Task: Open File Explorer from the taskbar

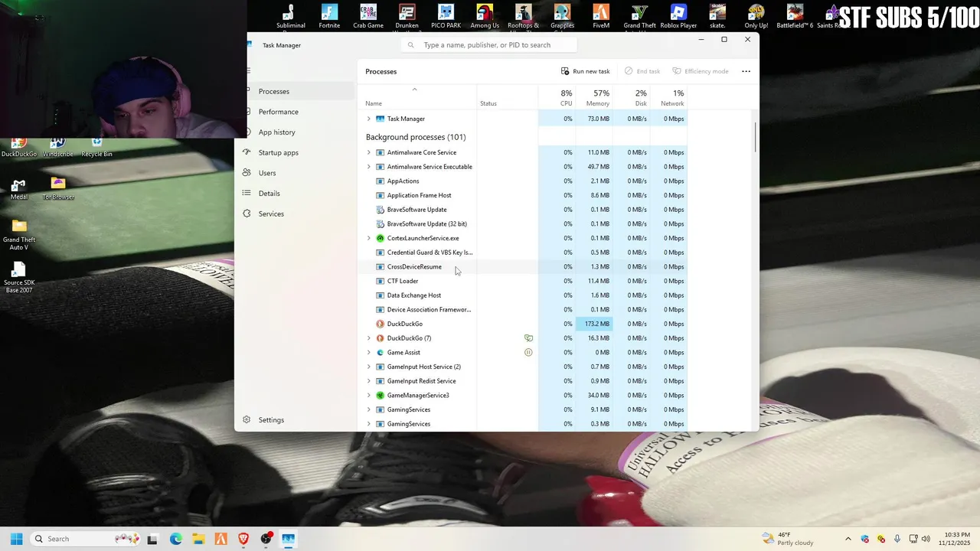Action: coord(198,539)
